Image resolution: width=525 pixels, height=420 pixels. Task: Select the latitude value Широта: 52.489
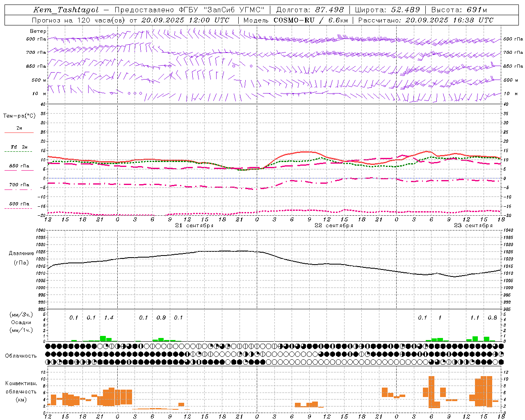[388, 10]
